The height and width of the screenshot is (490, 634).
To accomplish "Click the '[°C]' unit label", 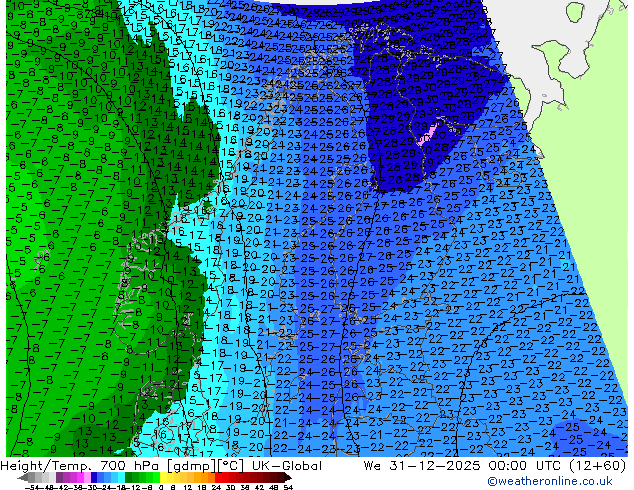I will pos(230,466).
